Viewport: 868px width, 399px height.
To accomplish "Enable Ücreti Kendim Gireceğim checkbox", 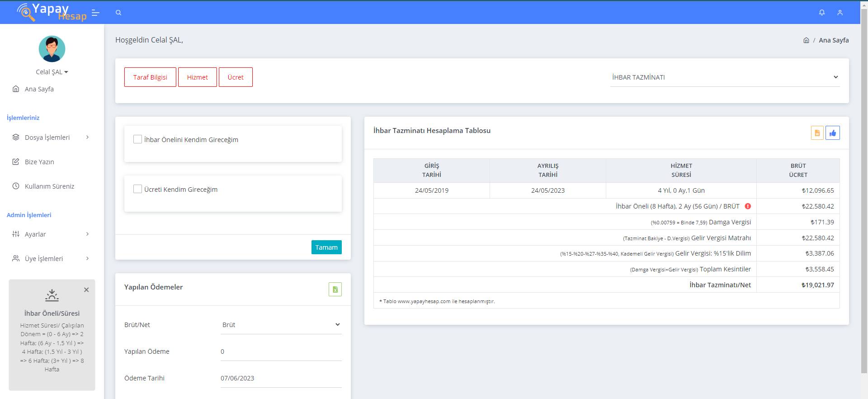I will pyautogui.click(x=138, y=189).
